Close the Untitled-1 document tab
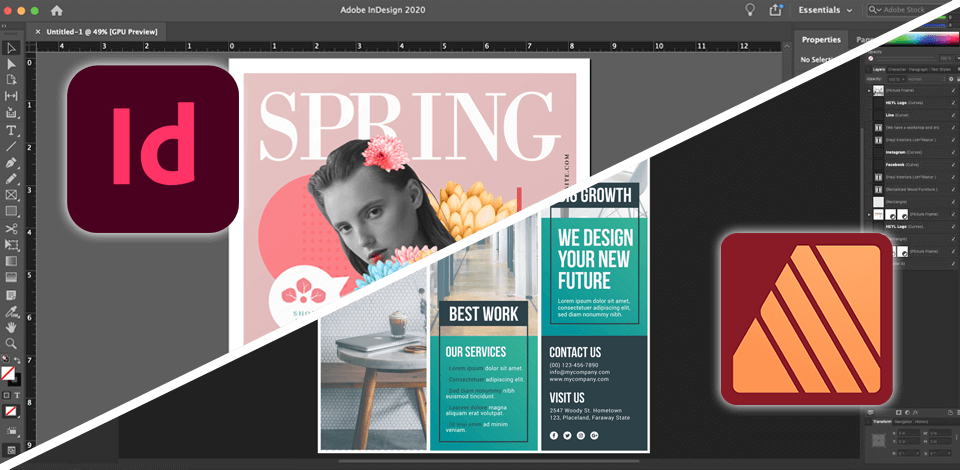Screen dimensions: 960x470 pyautogui.click(x=38, y=32)
